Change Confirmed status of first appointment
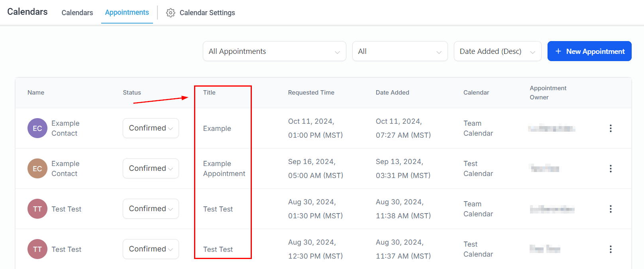644x269 pixels. 151,128
